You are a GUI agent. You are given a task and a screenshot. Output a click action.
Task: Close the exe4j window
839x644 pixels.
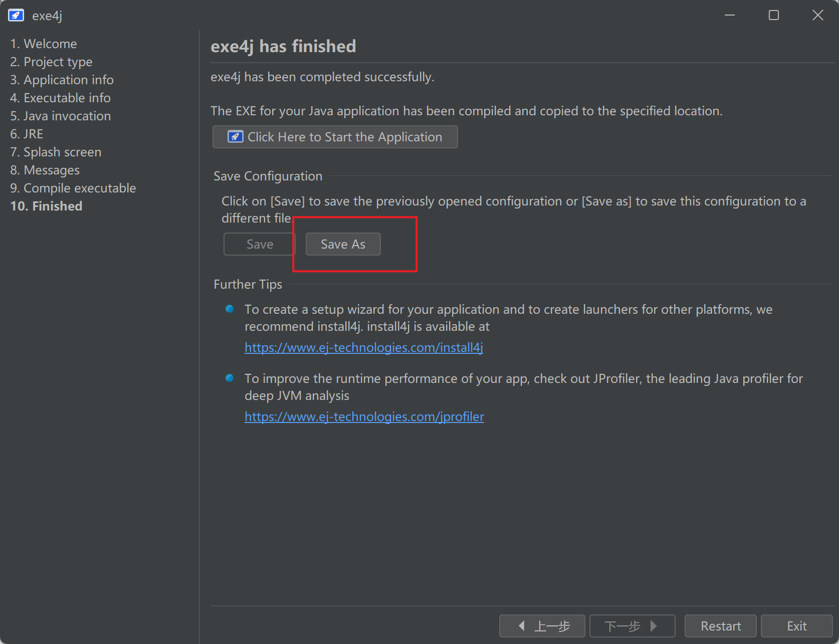(x=817, y=16)
